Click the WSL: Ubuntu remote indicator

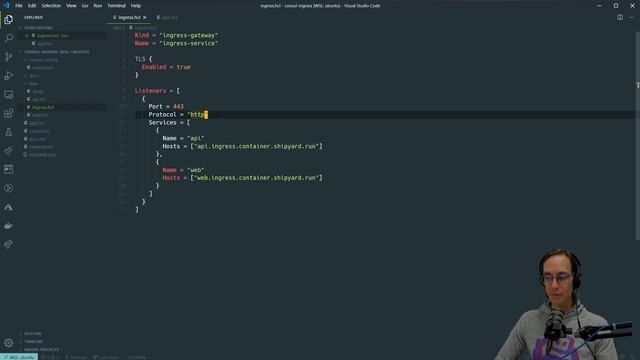click(19, 357)
